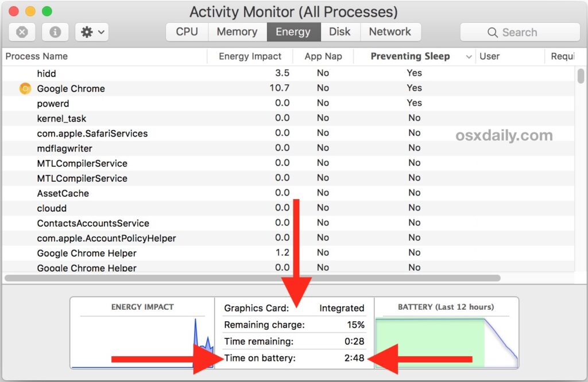Open the Preventing Sleep column sort dropdown
Image resolution: width=588 pixels, height=382 pixels.
tap(469, 56)
